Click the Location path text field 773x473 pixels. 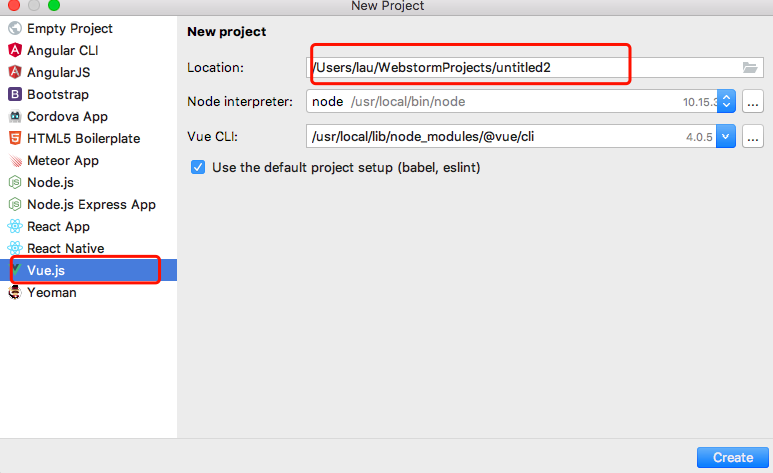[520, 67]
